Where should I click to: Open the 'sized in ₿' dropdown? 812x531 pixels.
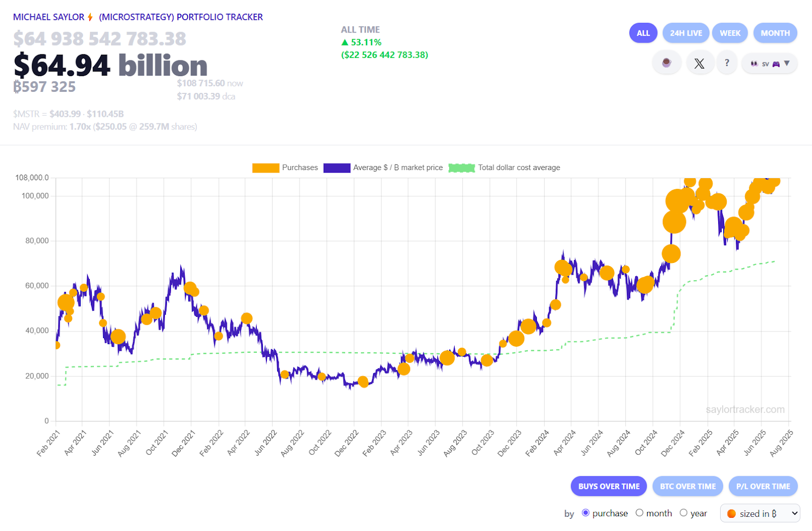coord(760,513)
